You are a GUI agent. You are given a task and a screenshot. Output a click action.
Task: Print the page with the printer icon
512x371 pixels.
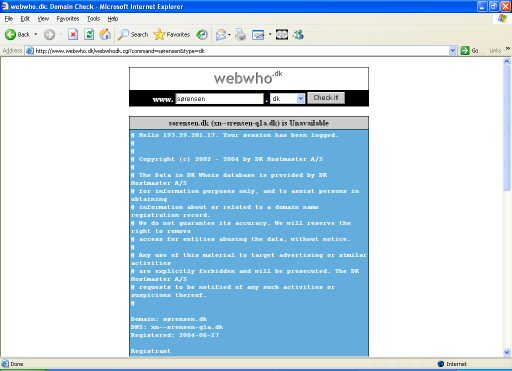(x=240, y=34)
